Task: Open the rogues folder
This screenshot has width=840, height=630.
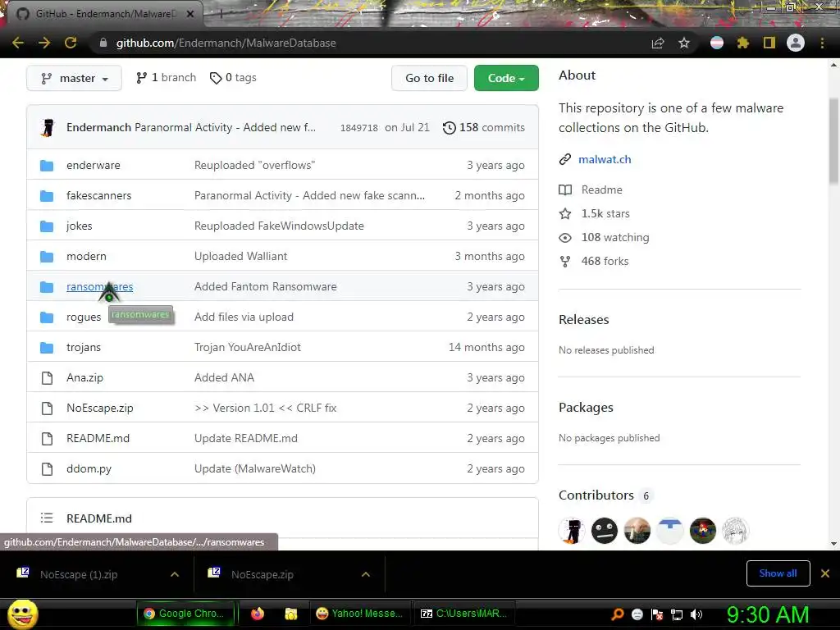Action: point(84,317)
